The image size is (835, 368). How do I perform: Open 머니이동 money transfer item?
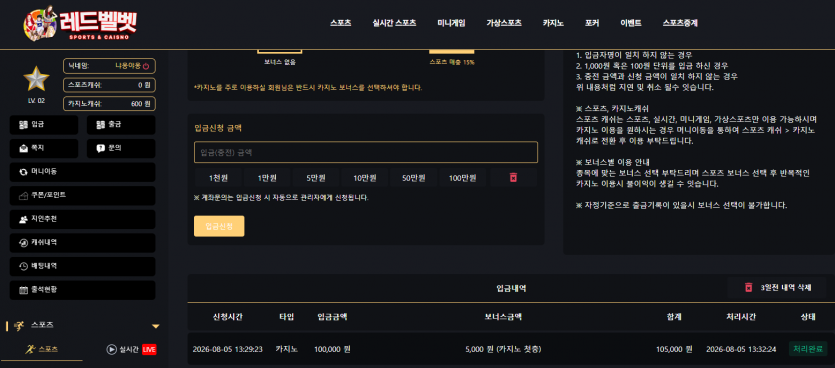(x=83, y=172)
